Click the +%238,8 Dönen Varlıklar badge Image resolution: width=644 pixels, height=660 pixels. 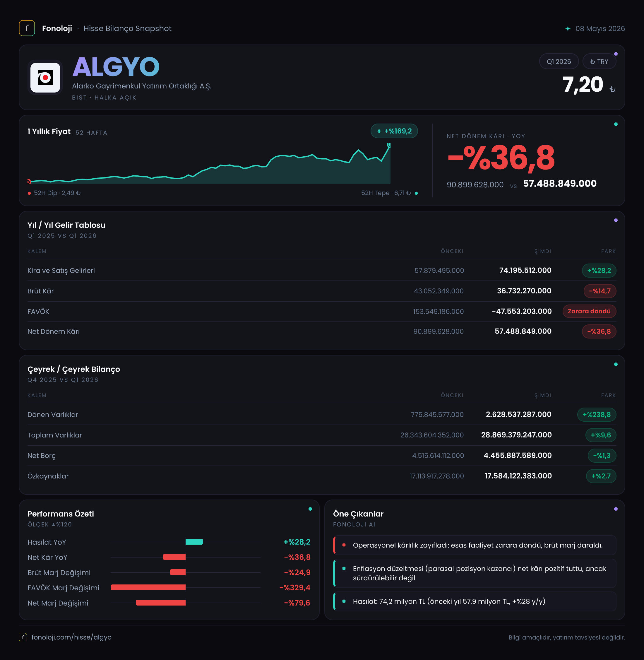pyautogui.click(x=597, y=415)
